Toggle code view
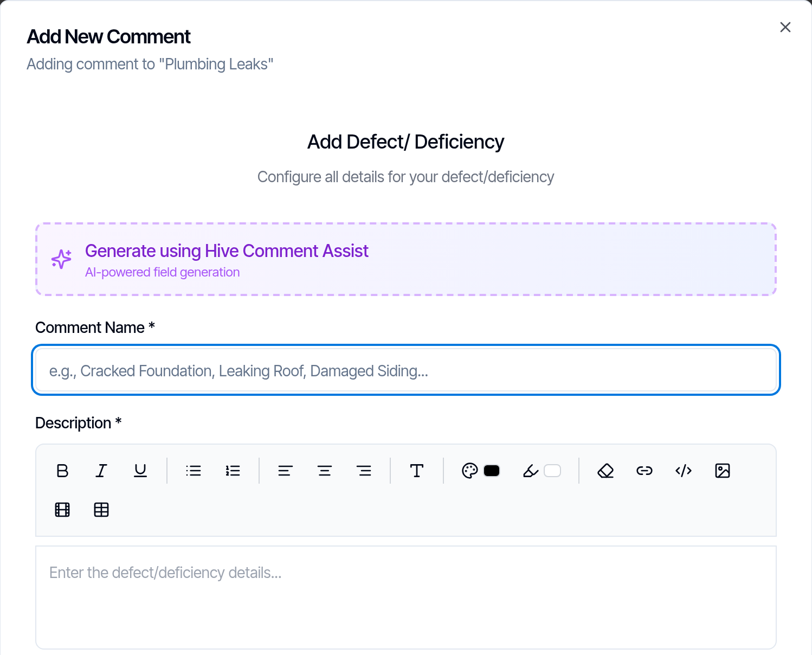The image size is (812, 655). coord(684,471)
